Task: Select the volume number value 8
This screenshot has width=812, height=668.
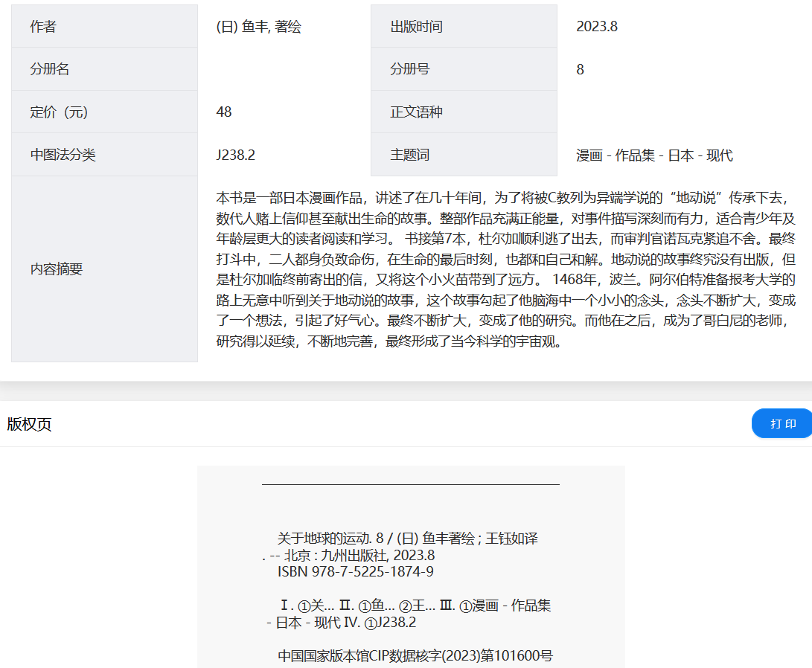Action: pyautogui.click(x=580, y=69)
